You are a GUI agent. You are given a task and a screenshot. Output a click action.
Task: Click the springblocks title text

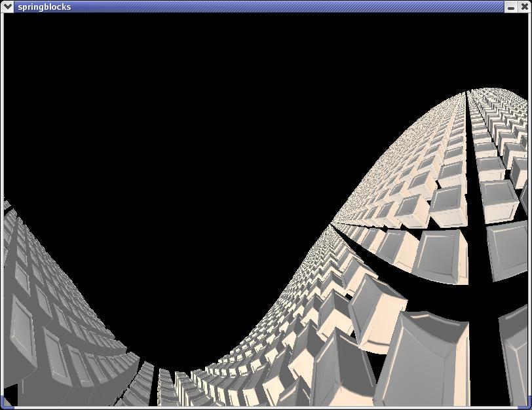[45, 7]
